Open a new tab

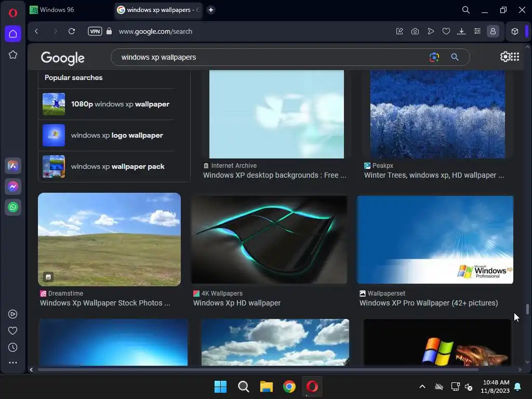[211, 10]
